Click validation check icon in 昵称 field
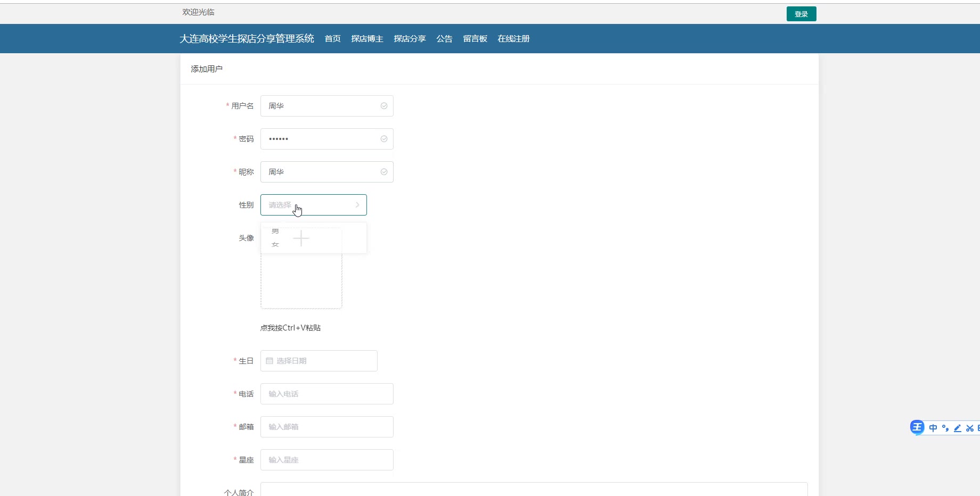Image resolution: width=980 pixels, height=496 pixels. pyautogui.click(x=383, y=172)
